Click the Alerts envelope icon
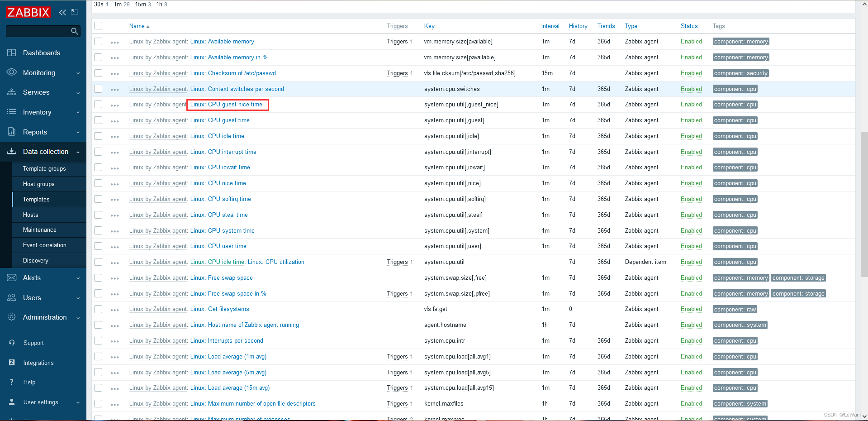 [12, 277]
